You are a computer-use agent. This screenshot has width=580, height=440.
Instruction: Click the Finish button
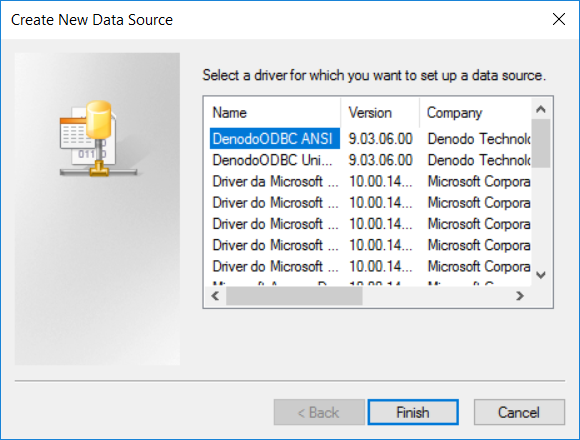[413, 412]
